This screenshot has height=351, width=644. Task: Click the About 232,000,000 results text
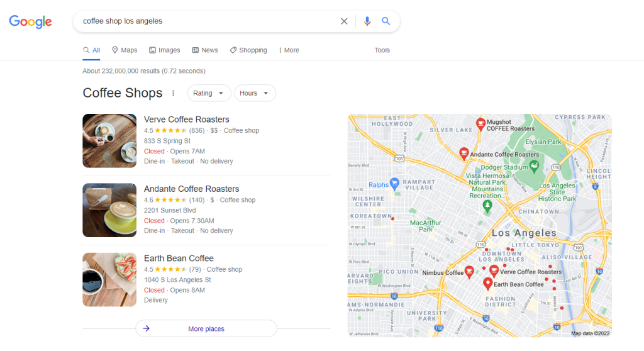pos(144,71)
